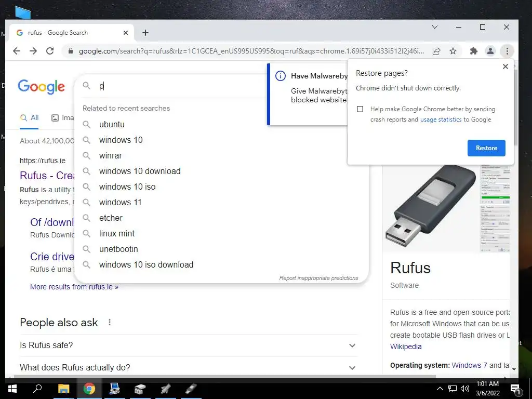532x399 pixels.
Task: Reload the page with the refresh icon
Action: pyautogui.click(x=50, y=51)
